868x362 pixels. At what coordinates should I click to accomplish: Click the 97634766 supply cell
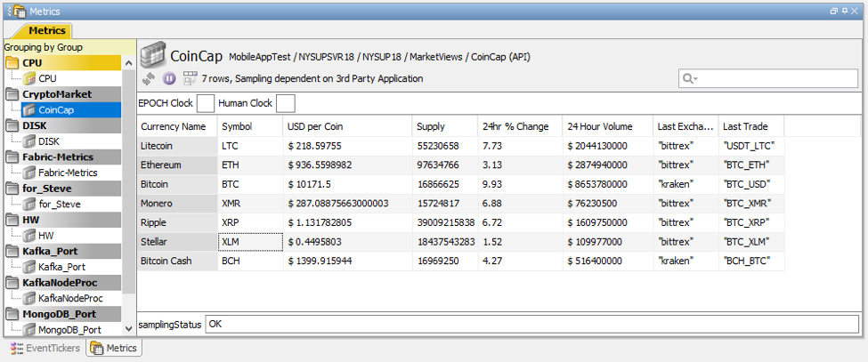click(445, 165)
